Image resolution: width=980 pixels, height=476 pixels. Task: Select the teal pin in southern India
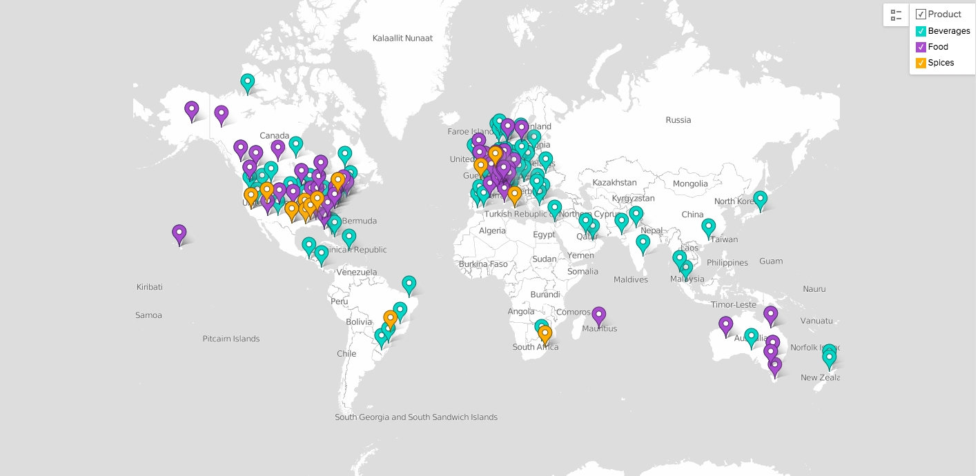tap(643, 244)
